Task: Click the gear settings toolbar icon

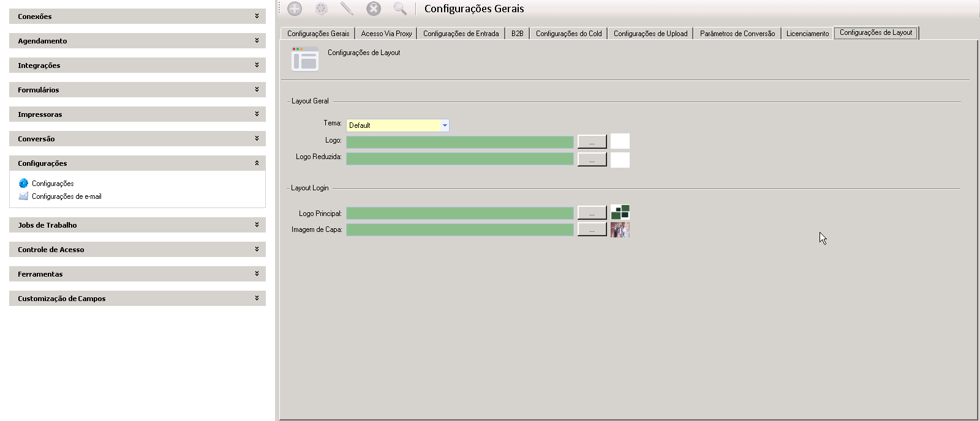Action: 321,9
